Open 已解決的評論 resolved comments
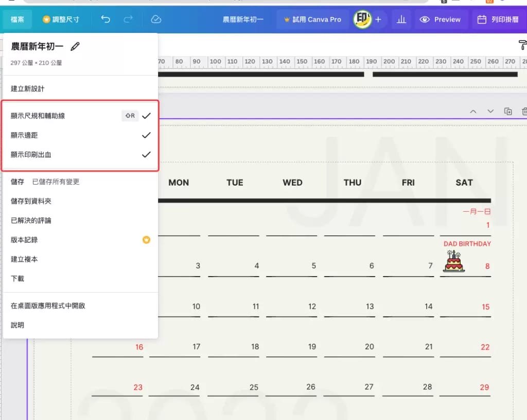The height and width of the screenshot is (420, 527). (x=80, y=221)
